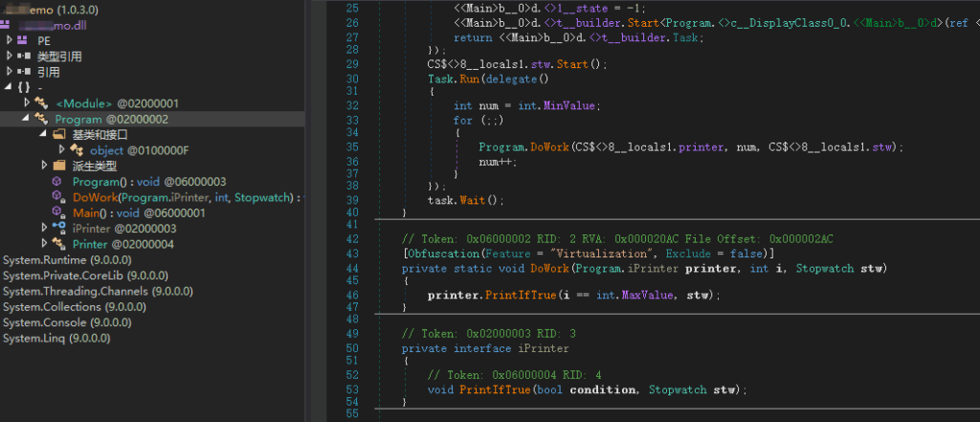This screenshot has width=980, height=422.
Task: Click the 派生类型 folder icon
Action: coord(58,166)
